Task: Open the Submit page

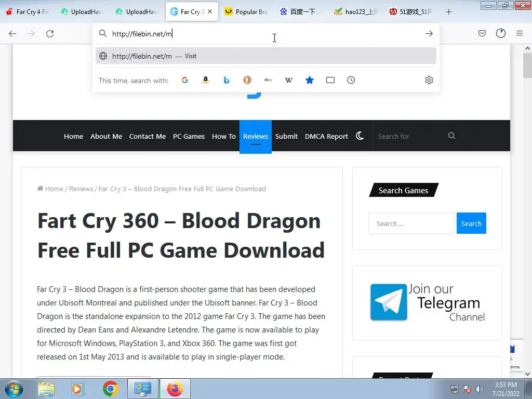Action: [286, 137]
